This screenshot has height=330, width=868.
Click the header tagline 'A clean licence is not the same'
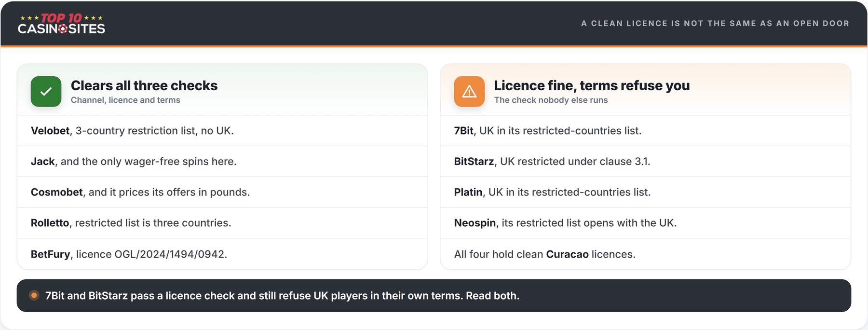point(715,23)
